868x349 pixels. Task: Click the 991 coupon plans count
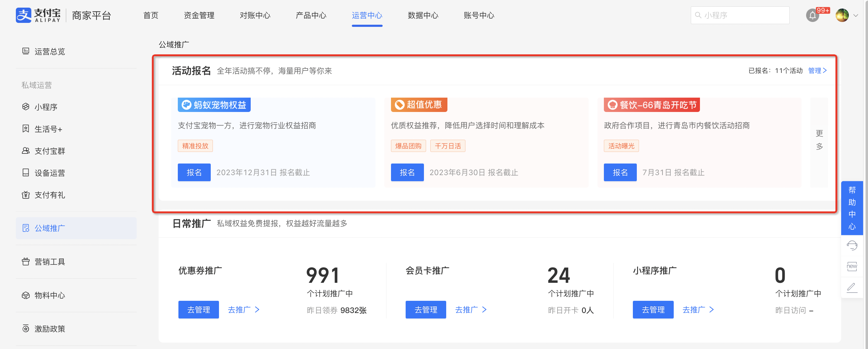[322, 275]
